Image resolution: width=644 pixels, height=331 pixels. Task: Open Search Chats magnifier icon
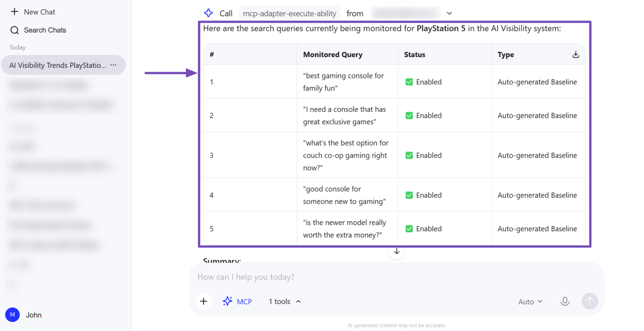click(x=15, y=30)
